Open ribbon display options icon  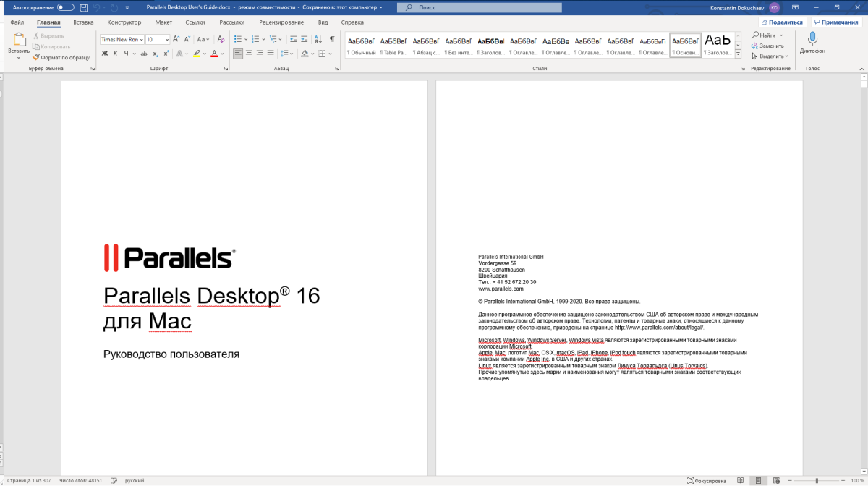pos(795,7)
